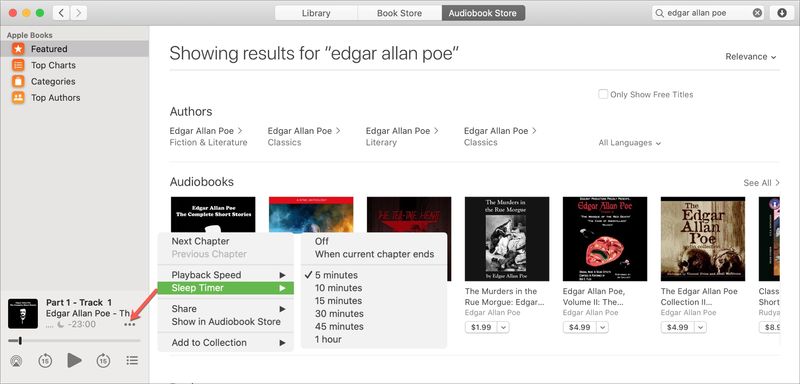Switch to the Library tab

pos(316,13)
